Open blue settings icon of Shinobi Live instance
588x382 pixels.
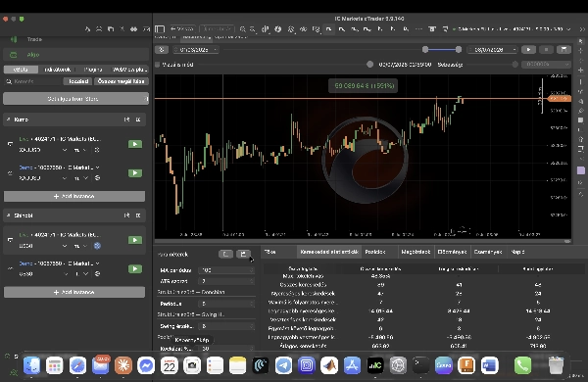click(x=97, y=246)
